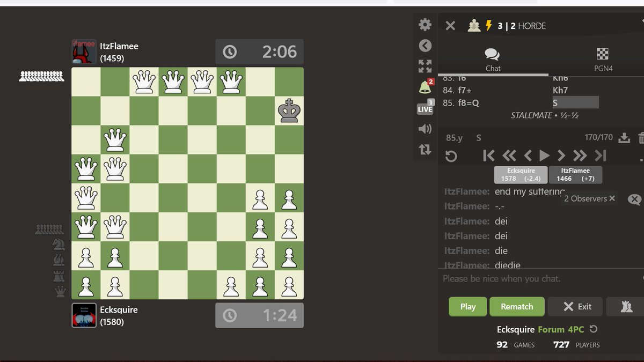Click the 170/170 move counter
Screen dimensions: 644x362
pos(598,137)
